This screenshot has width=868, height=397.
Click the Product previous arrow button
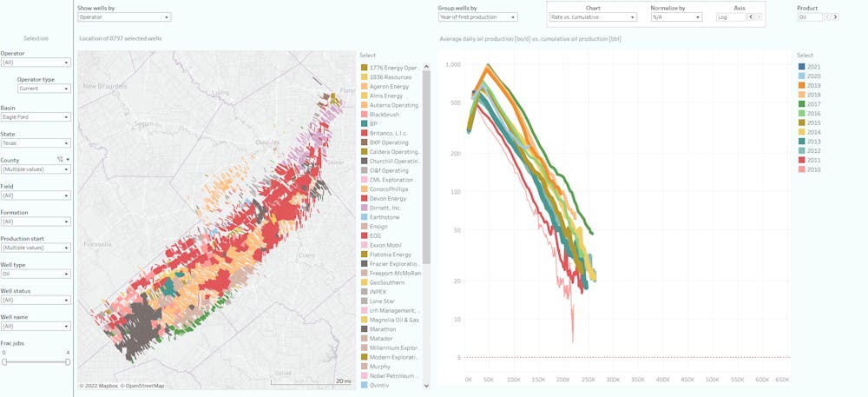[827, 17]
